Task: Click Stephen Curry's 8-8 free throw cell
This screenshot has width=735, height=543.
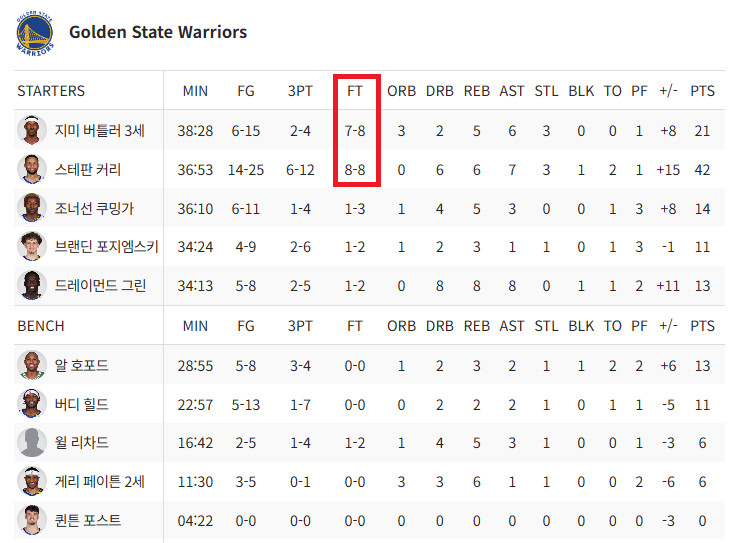Action: coord(355,170)
